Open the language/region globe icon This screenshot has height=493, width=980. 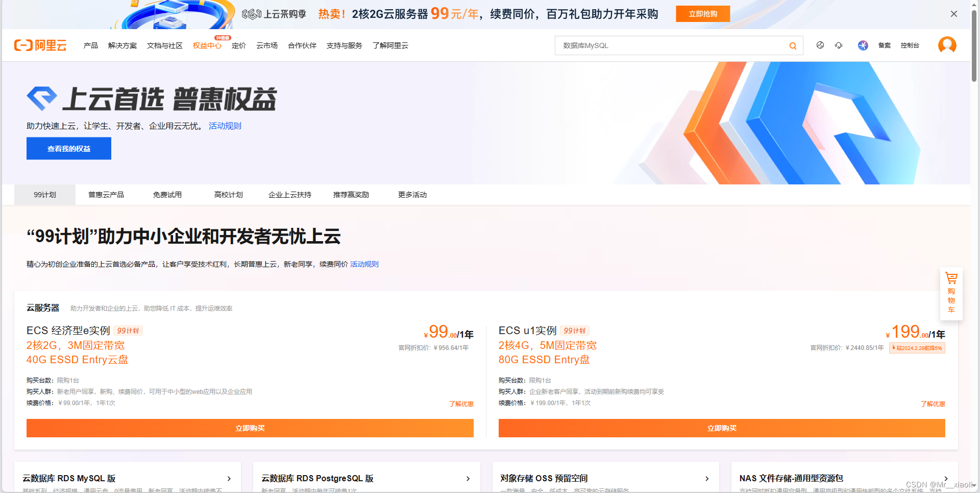pyautogui.click(x=820, y=45)
